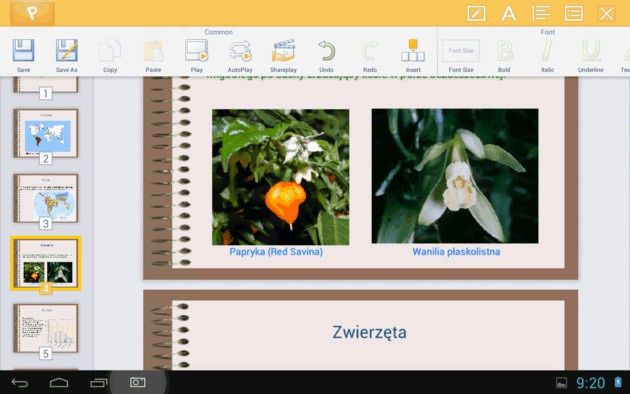Click the caption Papryka (Red Savina)
The image size is (630, 394).
pyautogui.click(x=276, y=252)
